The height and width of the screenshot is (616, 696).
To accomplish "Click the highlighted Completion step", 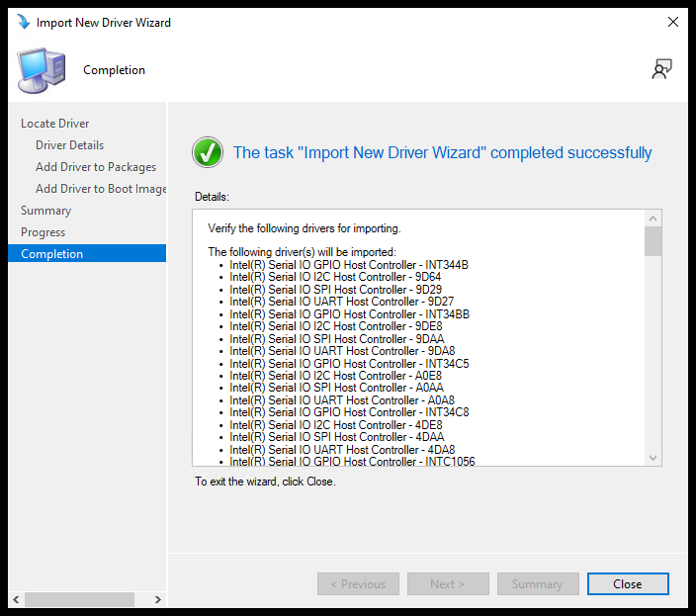I will [52, 254].
